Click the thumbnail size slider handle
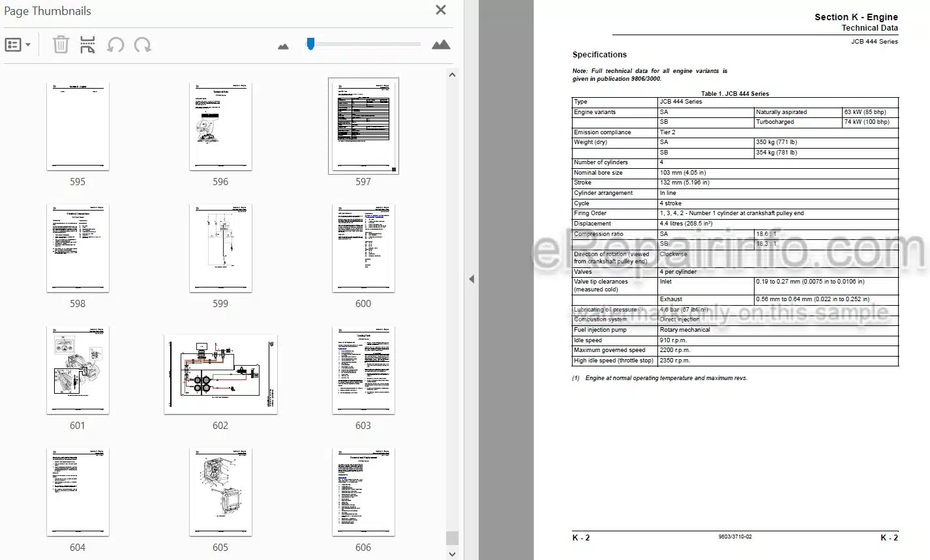Screen dimensions: 930x560 point(310,44)
